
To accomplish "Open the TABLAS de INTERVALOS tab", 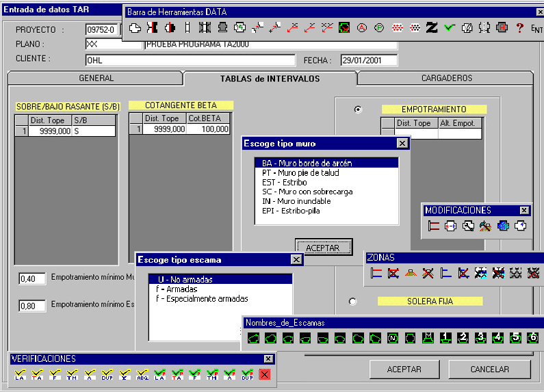I will (270, 79).
